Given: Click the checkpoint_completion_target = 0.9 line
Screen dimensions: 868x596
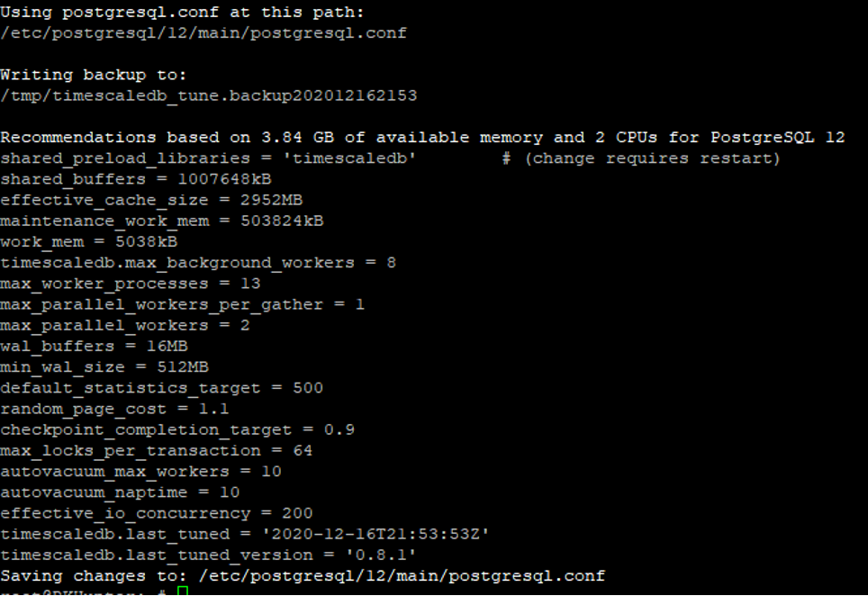Looking at the screenshot, I should (177, 430).
